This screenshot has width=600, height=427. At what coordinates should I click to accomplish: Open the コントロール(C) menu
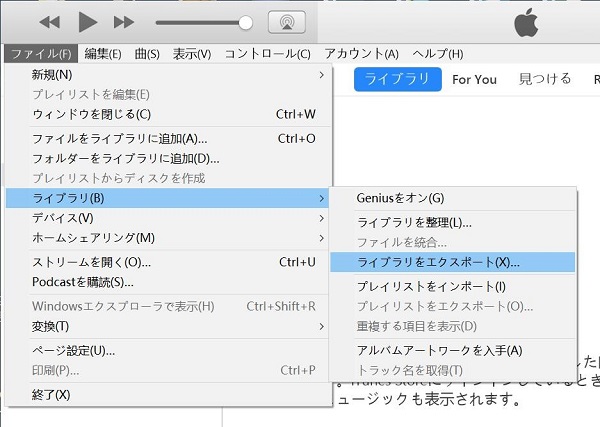pos(267,54)
